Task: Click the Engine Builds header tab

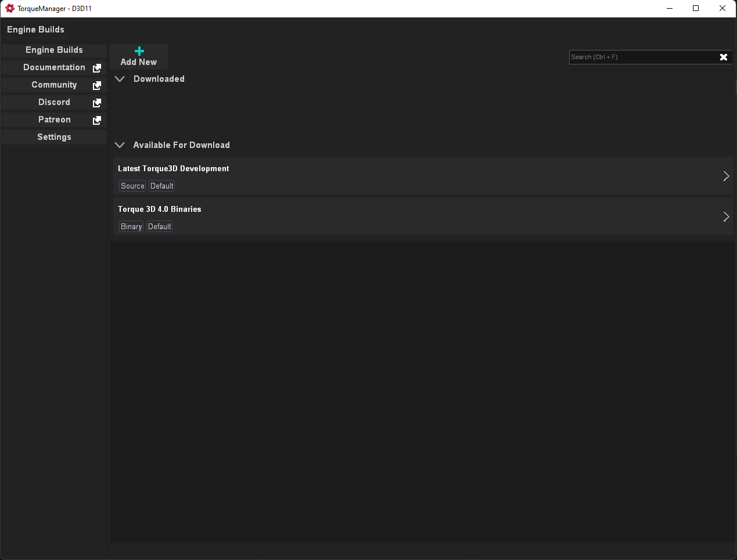Action: [x=35, y=30]
